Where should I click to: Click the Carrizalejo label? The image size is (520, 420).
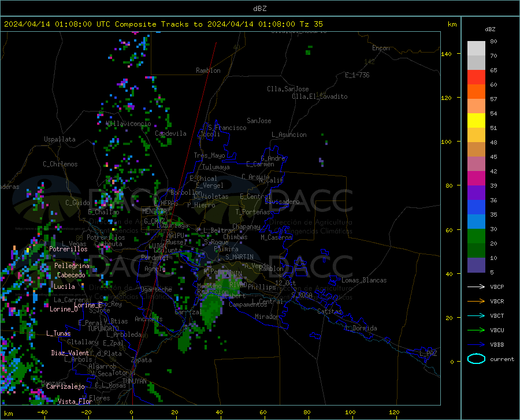point(65,386)
